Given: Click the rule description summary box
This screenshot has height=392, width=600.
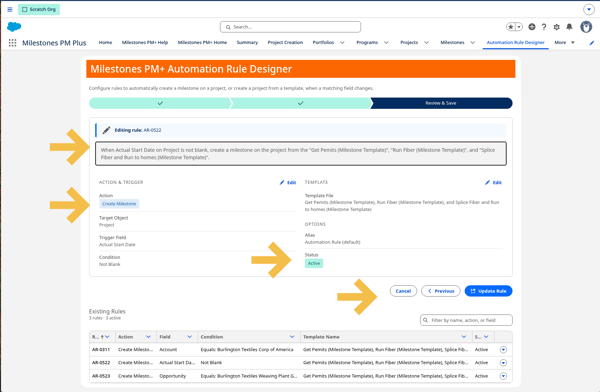Looking at the screenshot, I should point(301,154).
